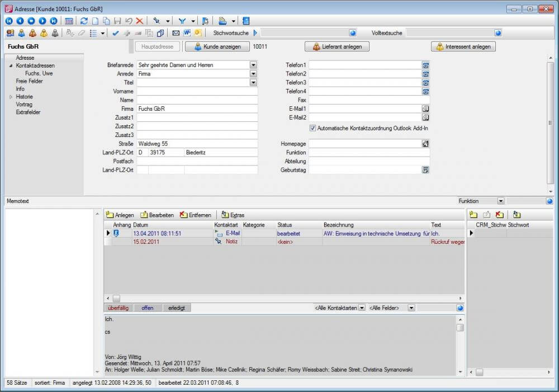Screen dimensions: 559x392
Task: Collapse the Kontaktadressen tree node
Action: tap(11, 65)
